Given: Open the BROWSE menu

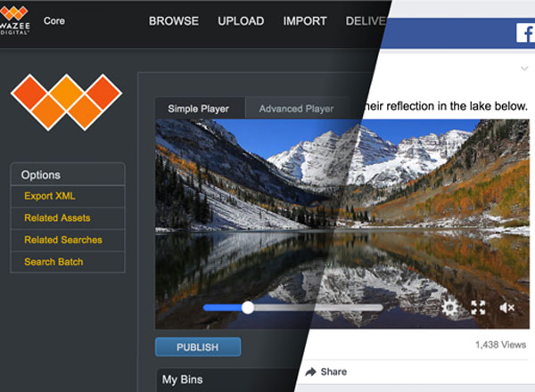Looking at the screenshot, I should pos(174,21).
